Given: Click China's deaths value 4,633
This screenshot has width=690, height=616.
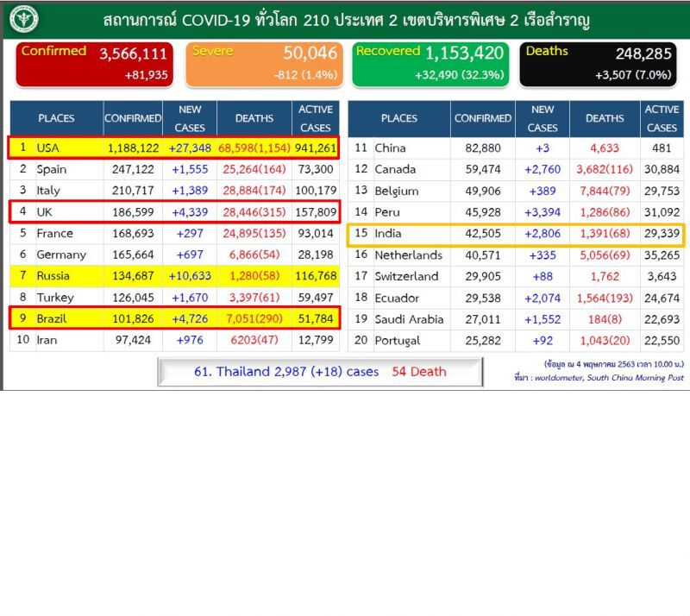Looking at the screenshot, I should click(605, 148).
